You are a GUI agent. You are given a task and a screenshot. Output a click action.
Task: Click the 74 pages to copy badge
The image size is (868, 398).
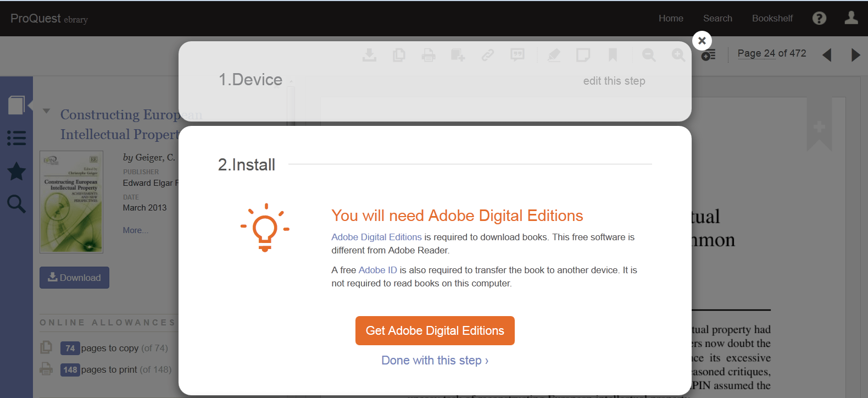pos(70,348)
